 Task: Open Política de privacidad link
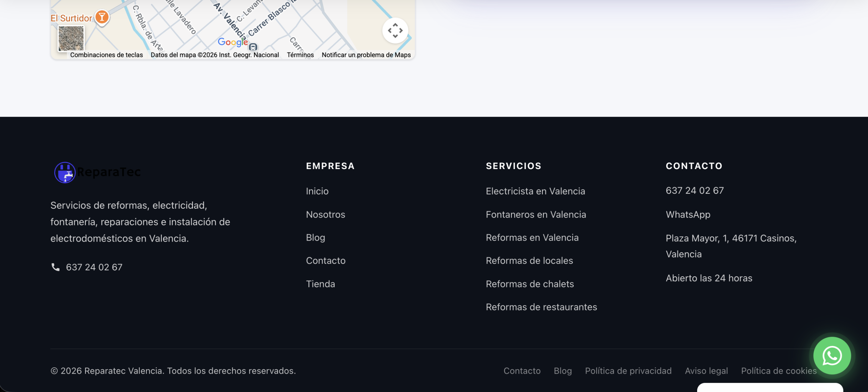click(x=628, y=371)
